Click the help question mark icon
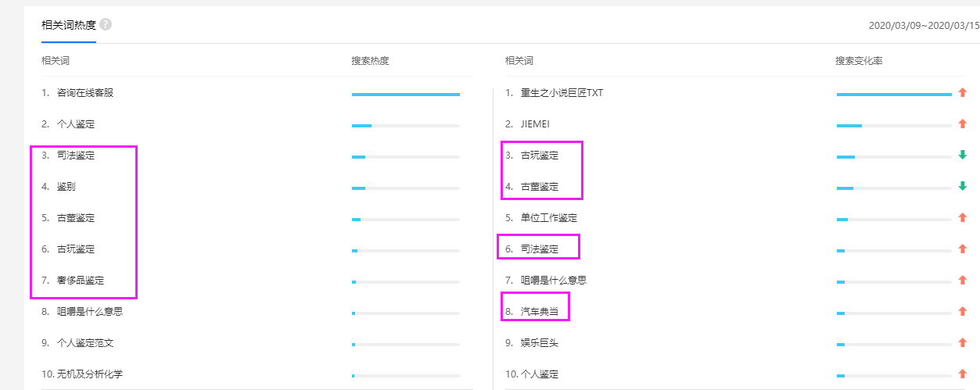The height and width of the screenshot is (390, 980). [106, 25]
